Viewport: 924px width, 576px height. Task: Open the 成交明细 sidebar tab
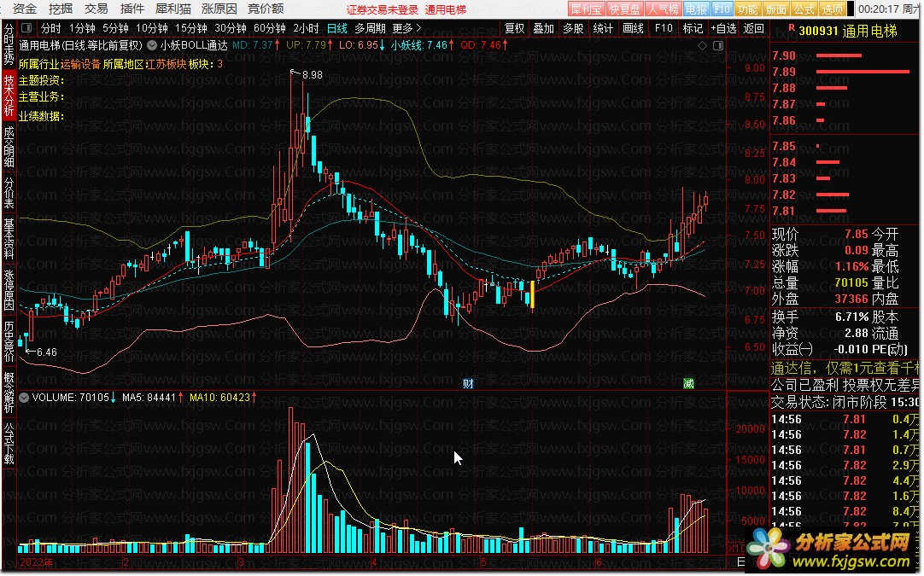(9, 148)
